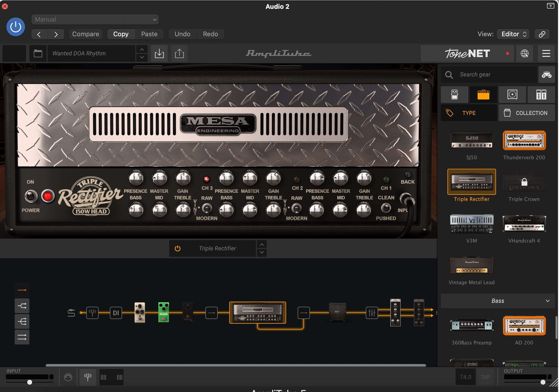The height and width of the screenshot is (392, 559).
Task: Select the parallel chains routing layout
Action: pos(22,337)
